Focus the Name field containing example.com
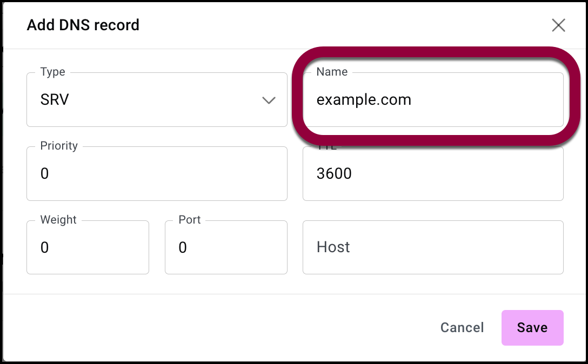 [x=432, y=100]
